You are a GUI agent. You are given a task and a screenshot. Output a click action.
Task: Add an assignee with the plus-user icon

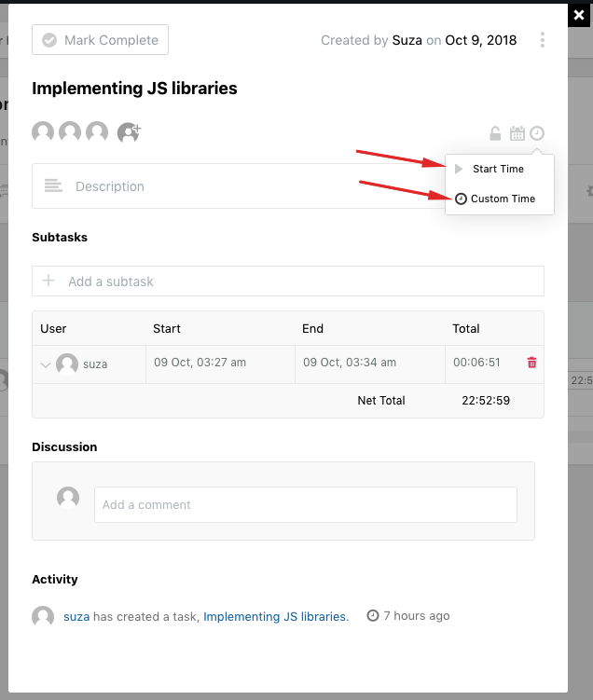coord(129,132)
